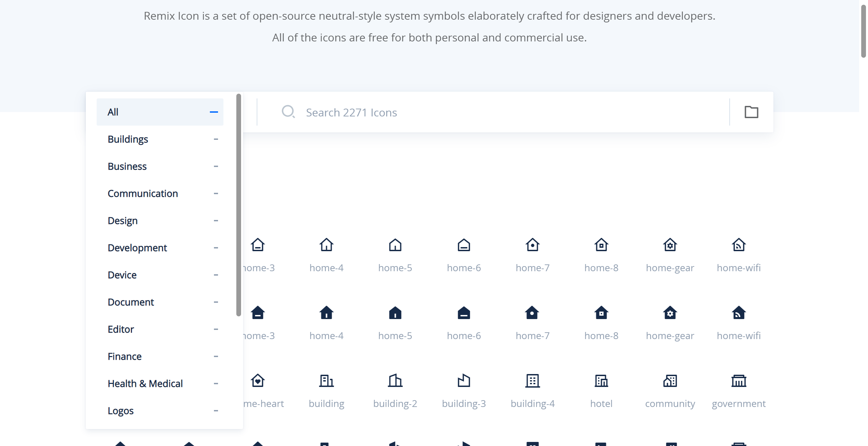Click the page vertical scrollbar

point(864,31)
